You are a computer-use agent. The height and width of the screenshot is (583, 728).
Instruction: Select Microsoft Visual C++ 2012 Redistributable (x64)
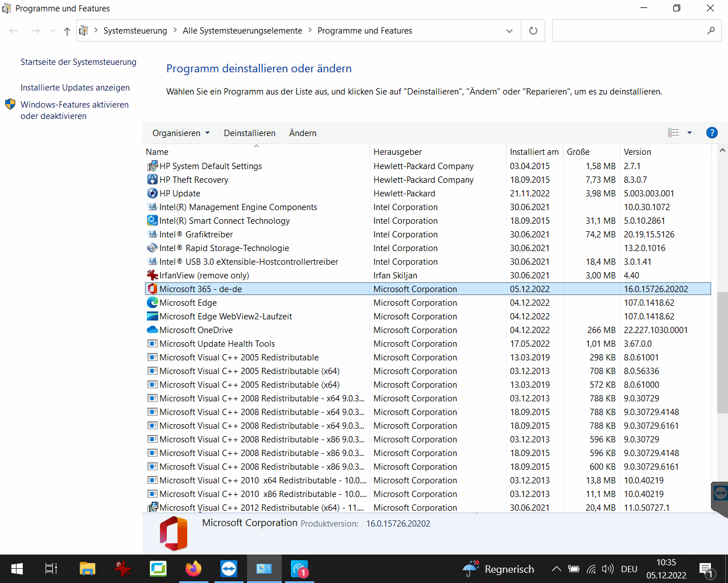point(428,507)
